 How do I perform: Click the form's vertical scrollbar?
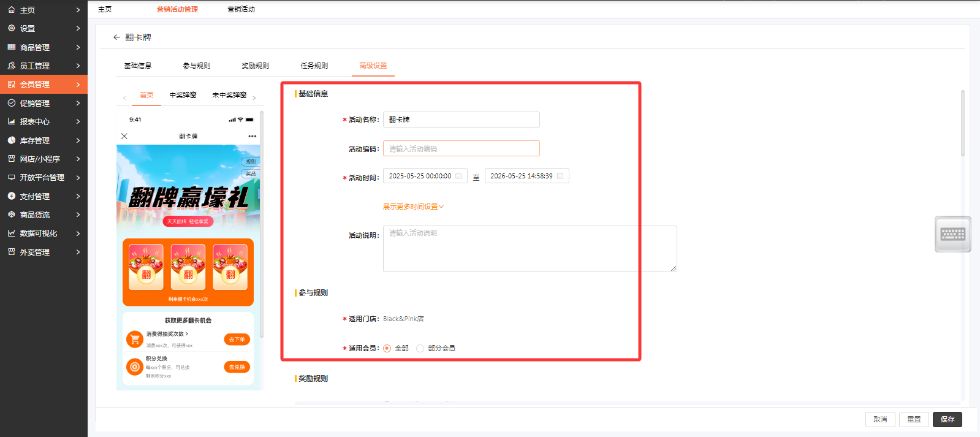click(x=962, y=123)
